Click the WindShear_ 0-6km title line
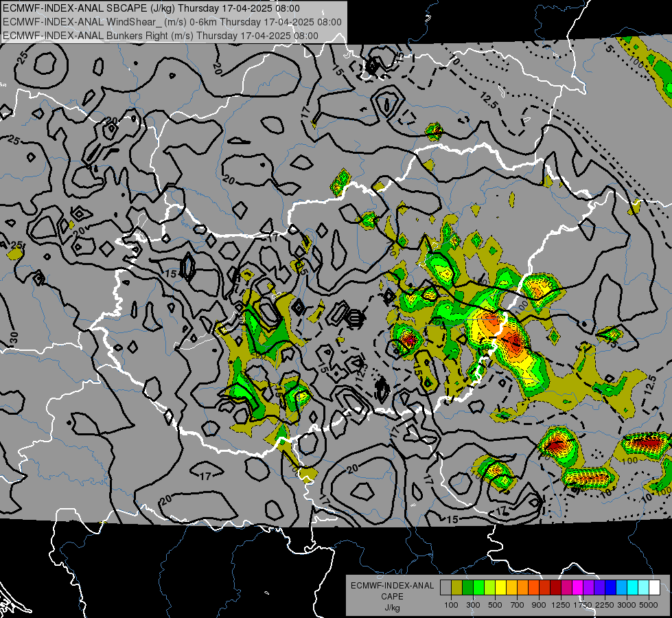 [x=172, y=22]
